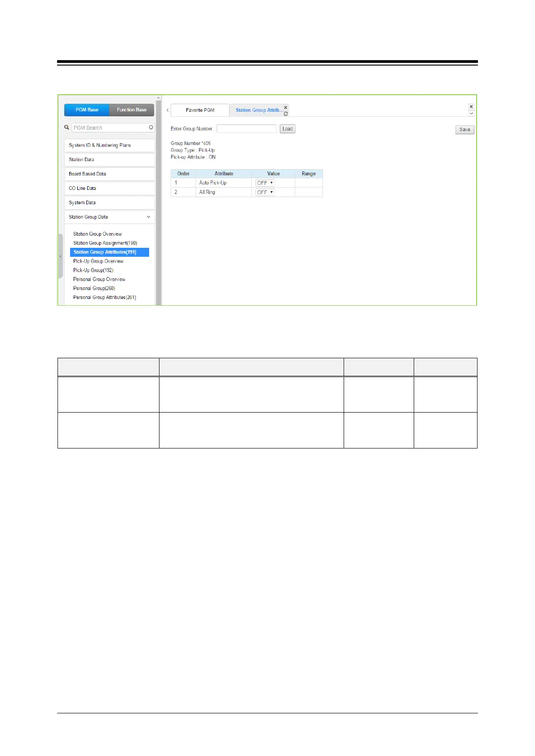
Task: Open Personal Group(260)
Action: [x=94, y=288]
